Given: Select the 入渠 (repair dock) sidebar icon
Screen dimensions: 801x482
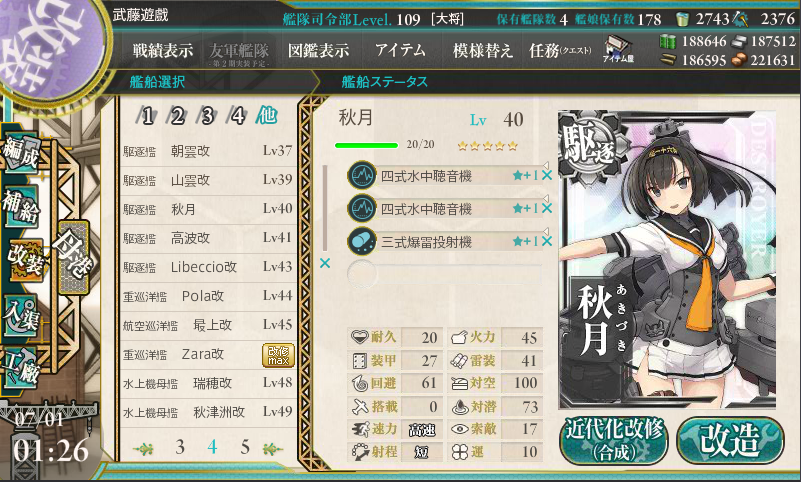Looking at the screenshot, I should click(x=21, y=317).
